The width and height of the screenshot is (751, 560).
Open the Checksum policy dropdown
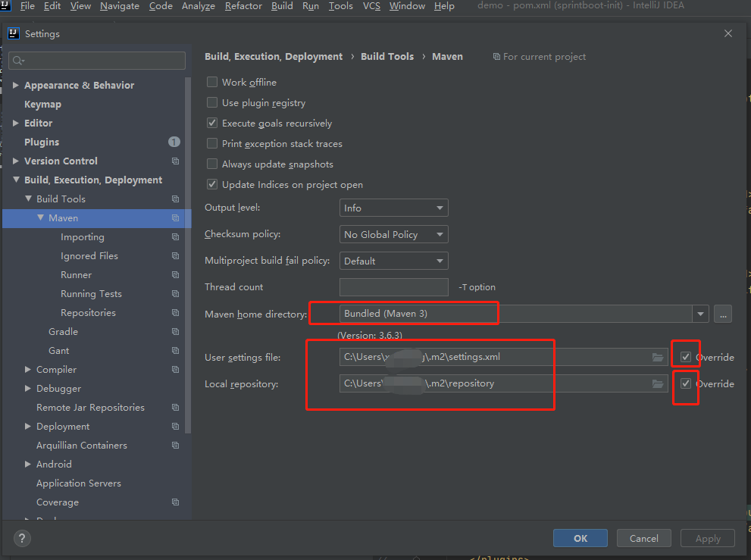click(393, 233)
